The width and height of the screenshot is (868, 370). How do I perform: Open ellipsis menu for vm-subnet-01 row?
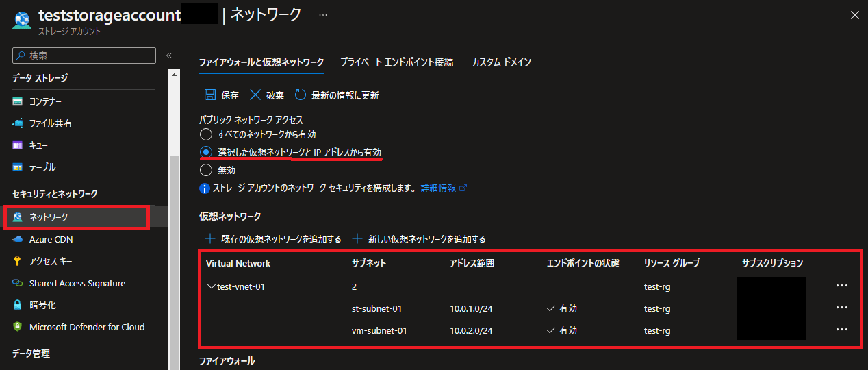pos(842,330)
